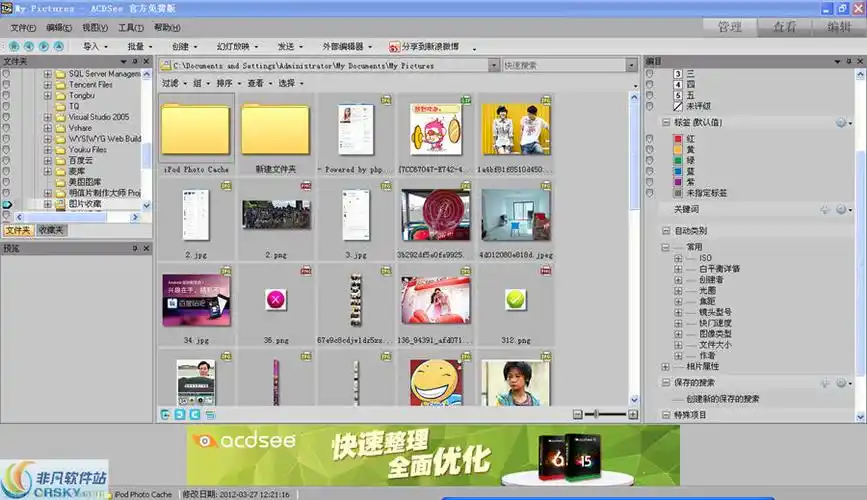Pick the blue 蓝 label color swatch

(x=678, y=171)
